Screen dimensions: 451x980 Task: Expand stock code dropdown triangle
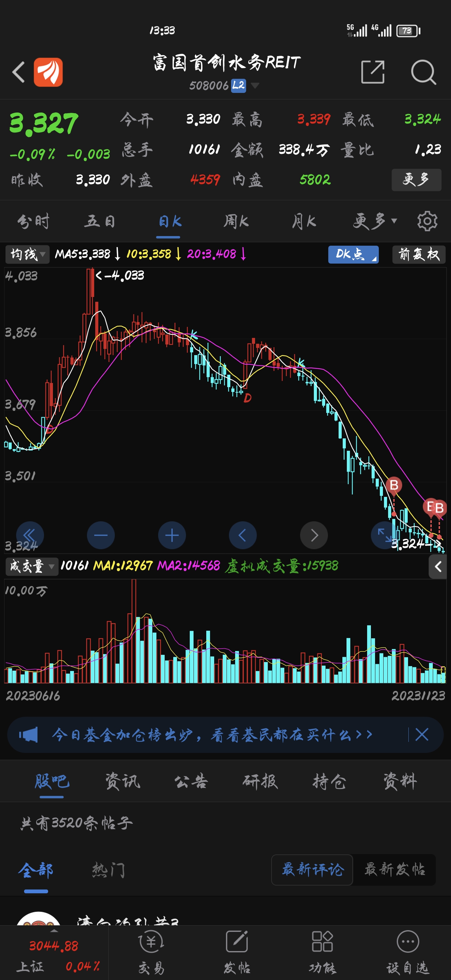[x=255, y=85]
